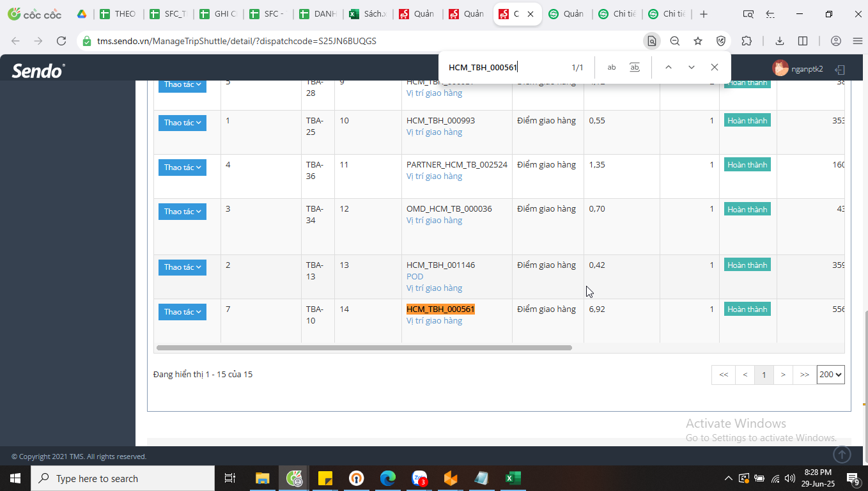Open the extensions puzzle icon
The height and width of the screenshot is (491, 868).
[747, 41]
